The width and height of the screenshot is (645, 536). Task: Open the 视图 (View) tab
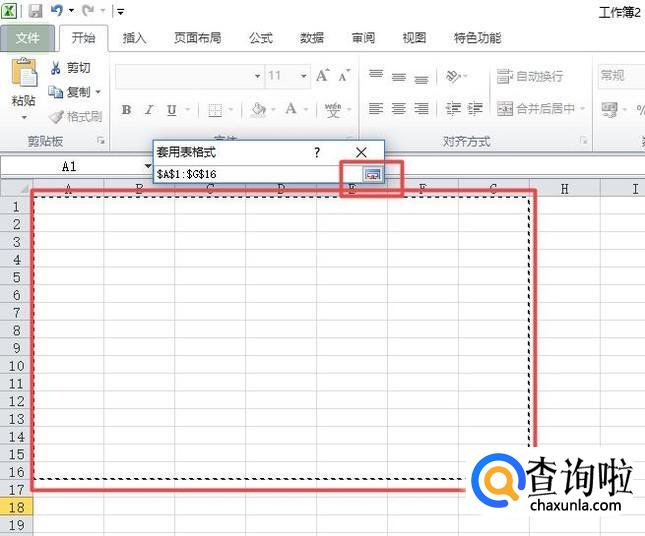pyautogui.click(x=414, y=38)
